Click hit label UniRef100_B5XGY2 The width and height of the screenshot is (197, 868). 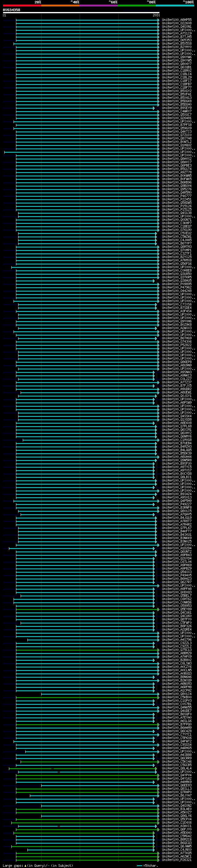[x=177, y=91]
